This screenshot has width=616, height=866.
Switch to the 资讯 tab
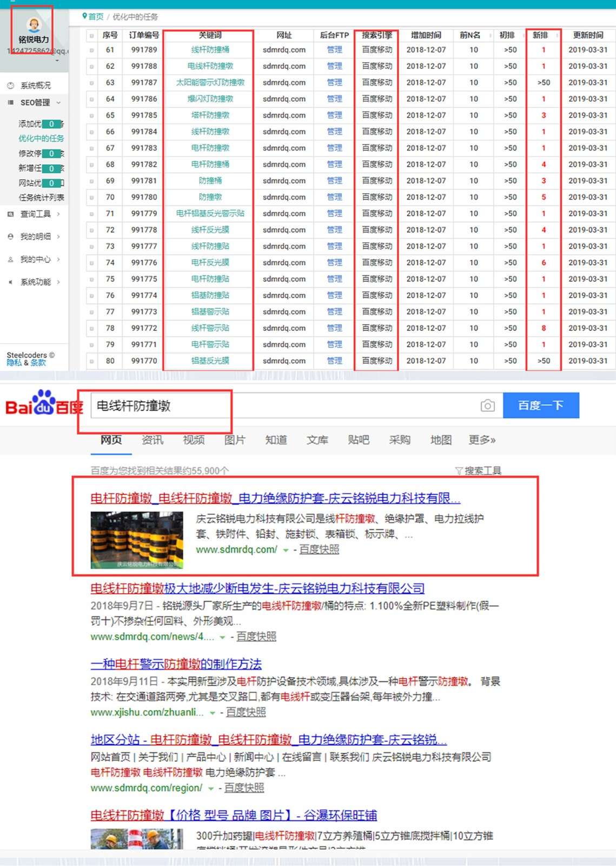click(x=153, y=440)
